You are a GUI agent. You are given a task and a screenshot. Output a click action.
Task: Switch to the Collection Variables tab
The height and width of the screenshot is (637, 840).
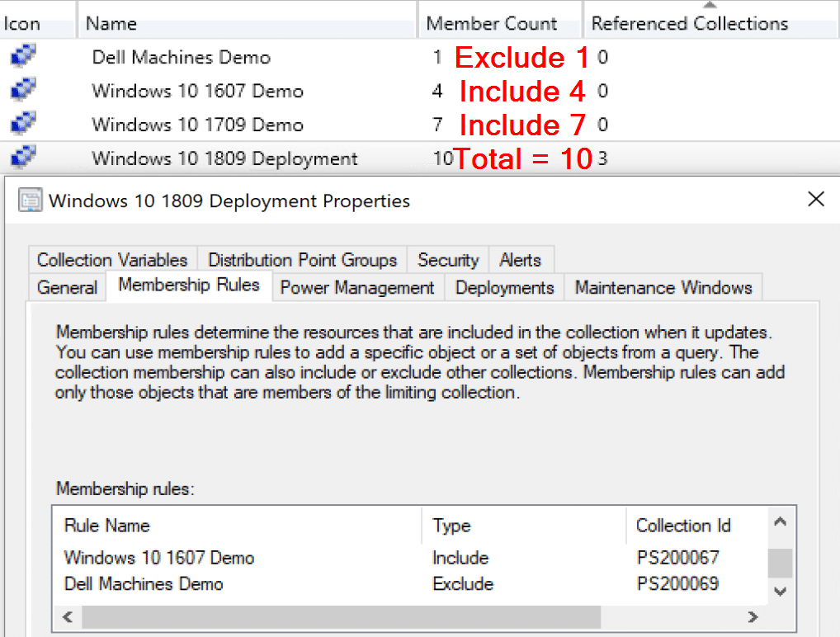(111, 259)
